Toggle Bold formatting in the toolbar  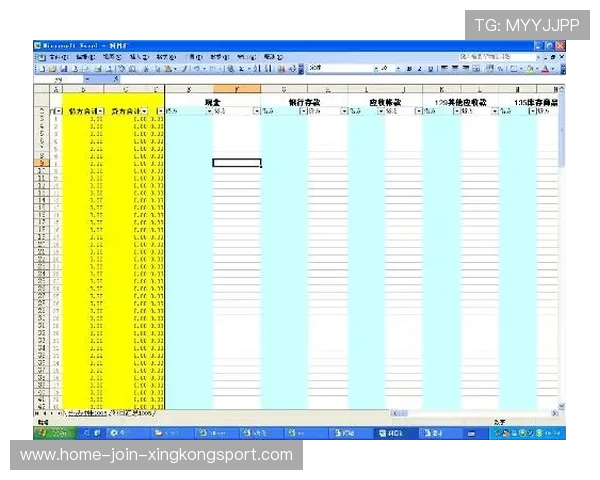click(409, 68)
